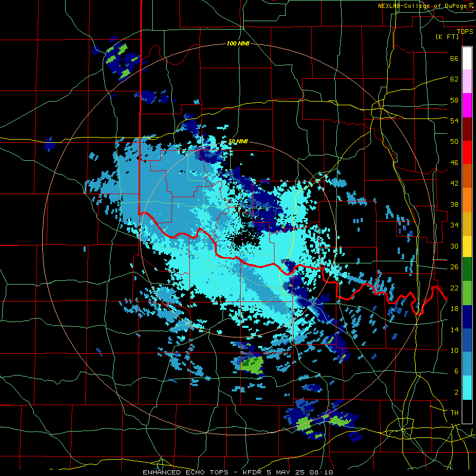Select the gold mustard legend color band

pos(467,224)
